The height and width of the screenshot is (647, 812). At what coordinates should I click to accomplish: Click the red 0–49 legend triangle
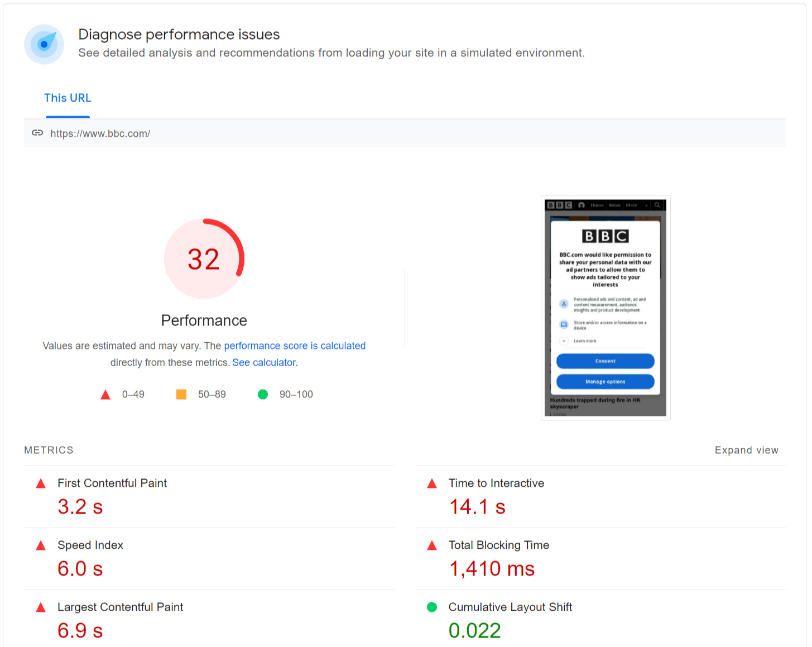pyautogui.click(x=105, y=394)
